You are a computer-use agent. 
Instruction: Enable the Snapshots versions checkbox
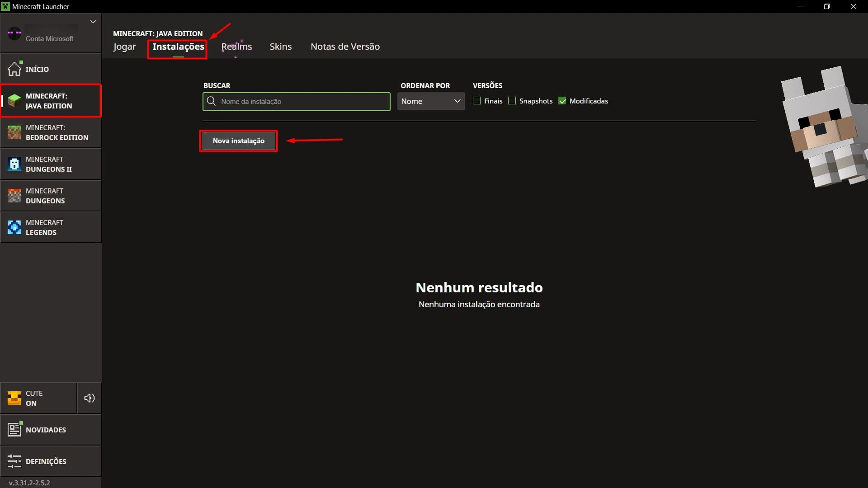point(512,101)
